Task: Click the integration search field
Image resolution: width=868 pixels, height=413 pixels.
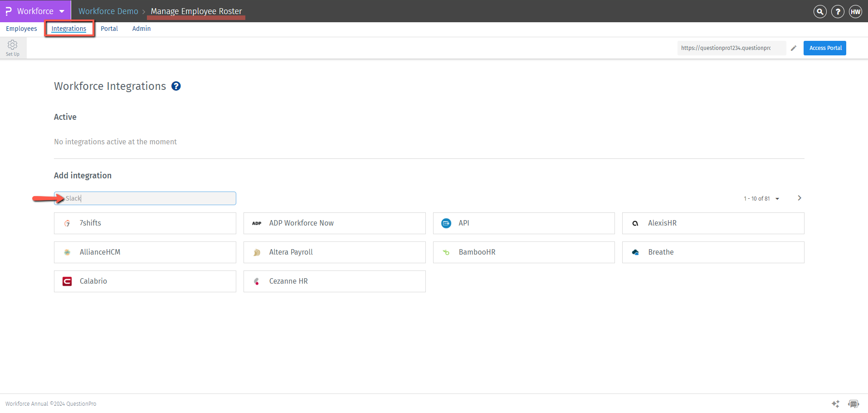Action: [145, 198]
